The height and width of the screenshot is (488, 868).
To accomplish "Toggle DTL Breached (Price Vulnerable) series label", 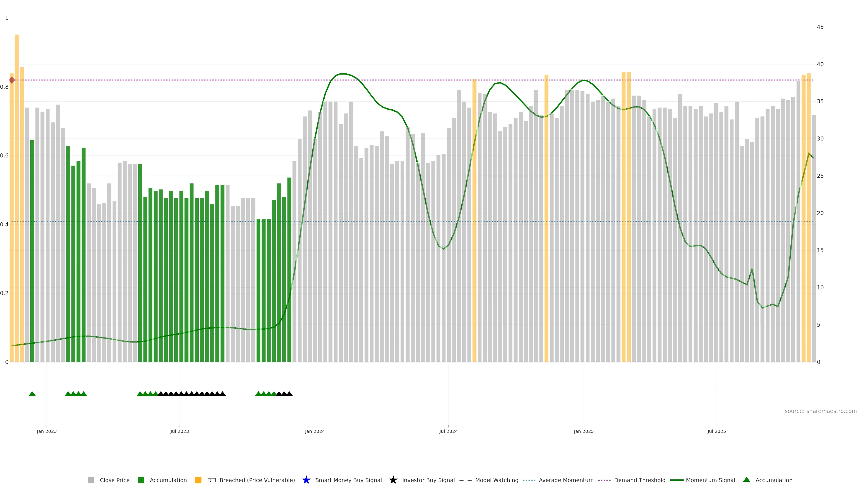I will (251, 480).
